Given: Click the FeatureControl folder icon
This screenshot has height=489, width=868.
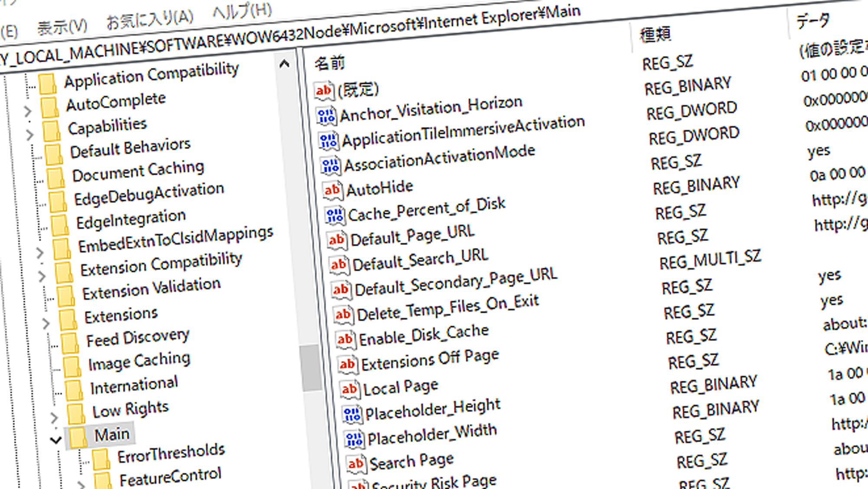Looking at the screenshot, I should (103, 481).
